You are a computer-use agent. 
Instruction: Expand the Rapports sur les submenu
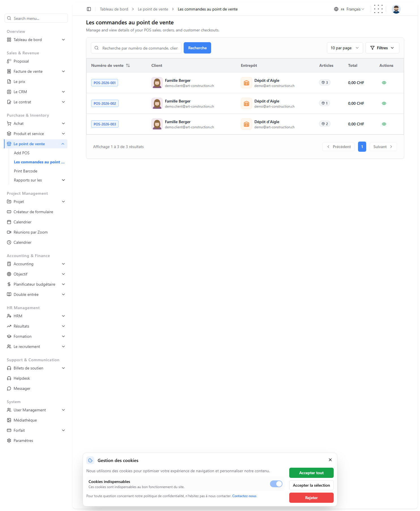coord(39,180)
